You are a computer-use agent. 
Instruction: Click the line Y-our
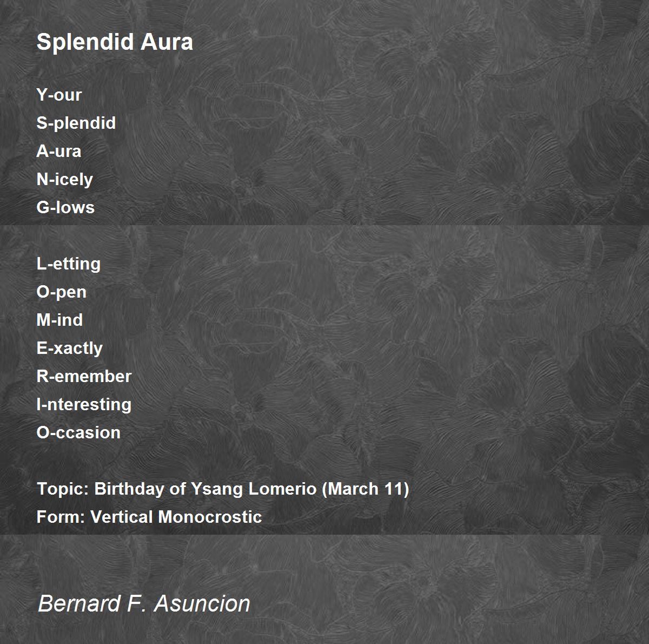(59, 95)
